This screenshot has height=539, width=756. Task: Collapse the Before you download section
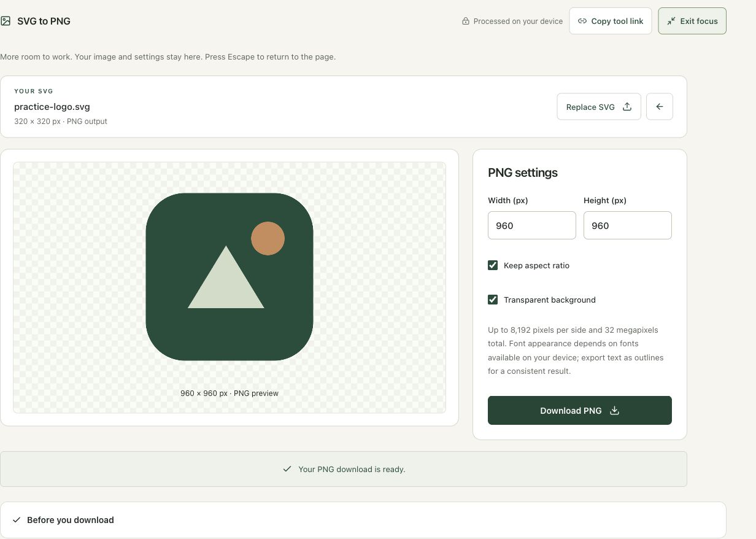363,520
